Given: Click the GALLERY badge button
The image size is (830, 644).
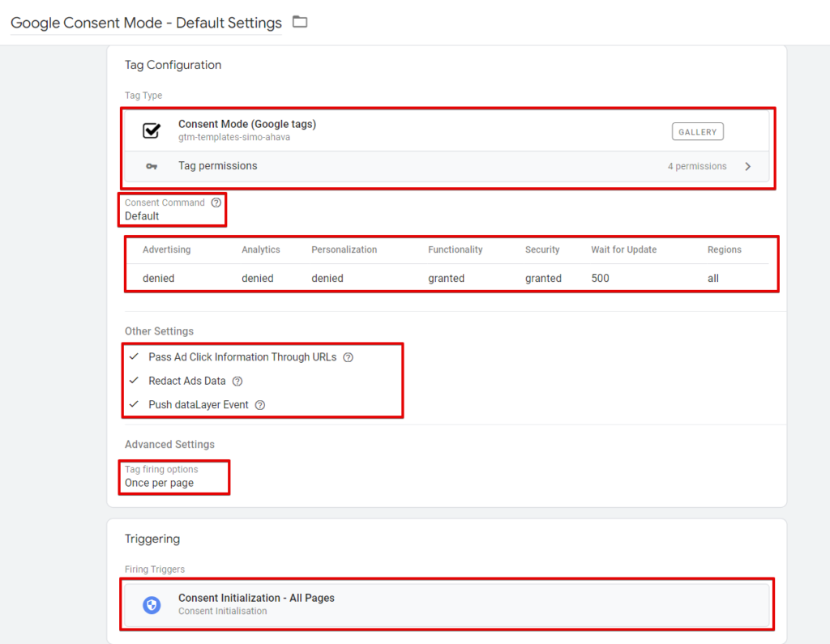Looking at the screenshot, I should pos(698,132).
